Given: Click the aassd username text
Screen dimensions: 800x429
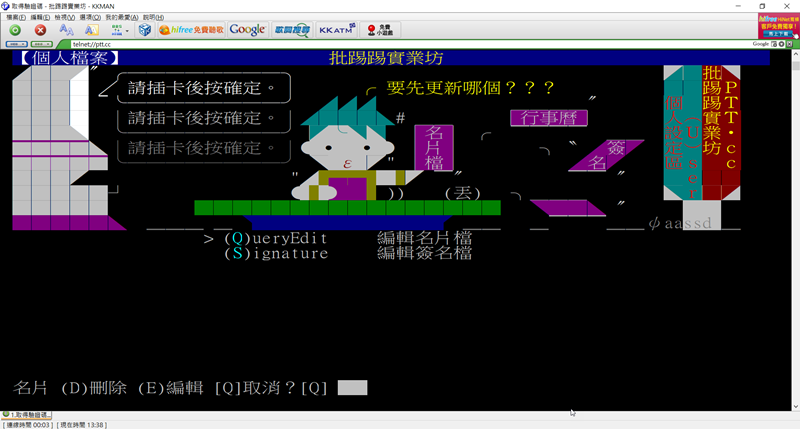Looking at the screenshot, I should (x=688, y=223).
